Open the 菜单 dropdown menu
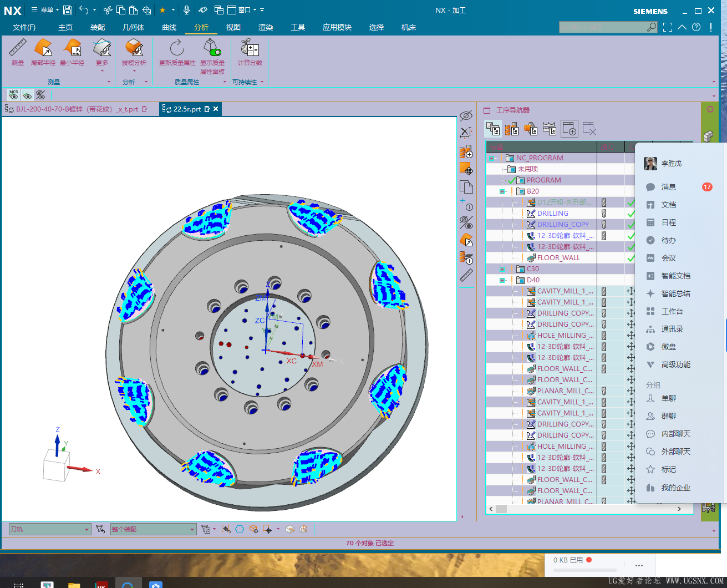 click(x=45, y=10)
